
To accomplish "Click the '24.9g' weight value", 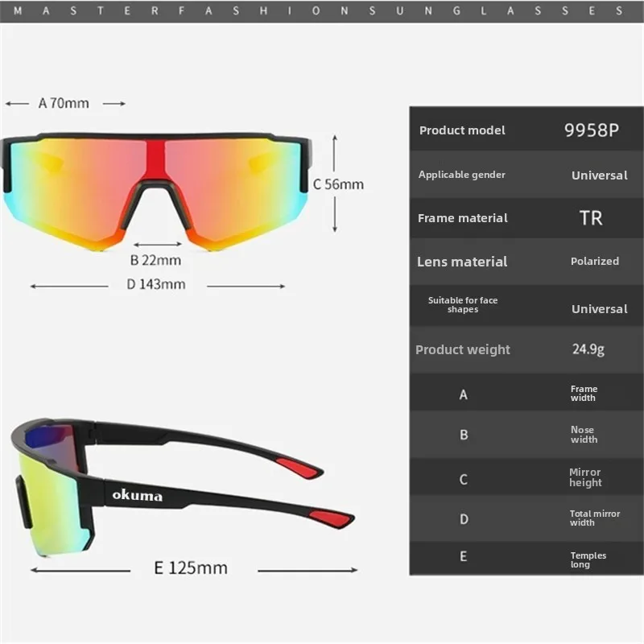I will [x=588, y=349].
